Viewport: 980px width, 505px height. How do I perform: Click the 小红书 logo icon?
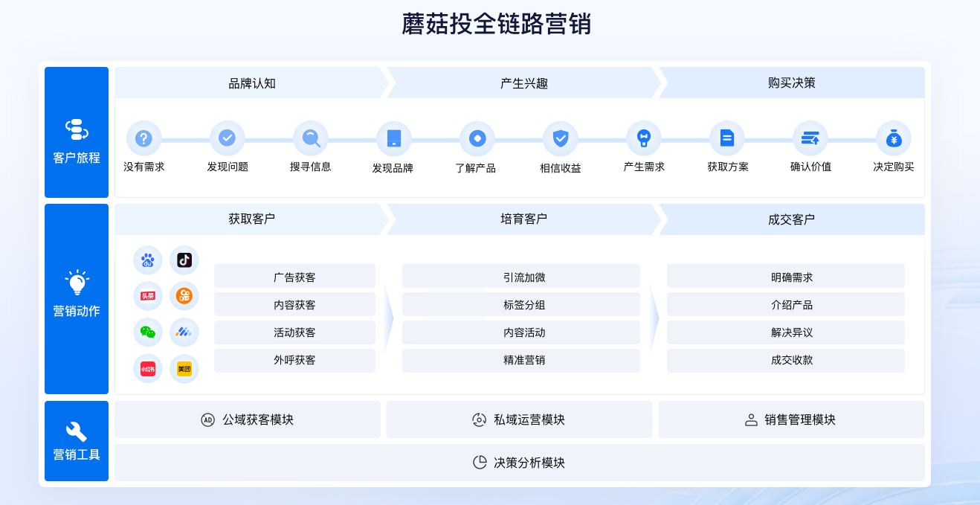148,369
